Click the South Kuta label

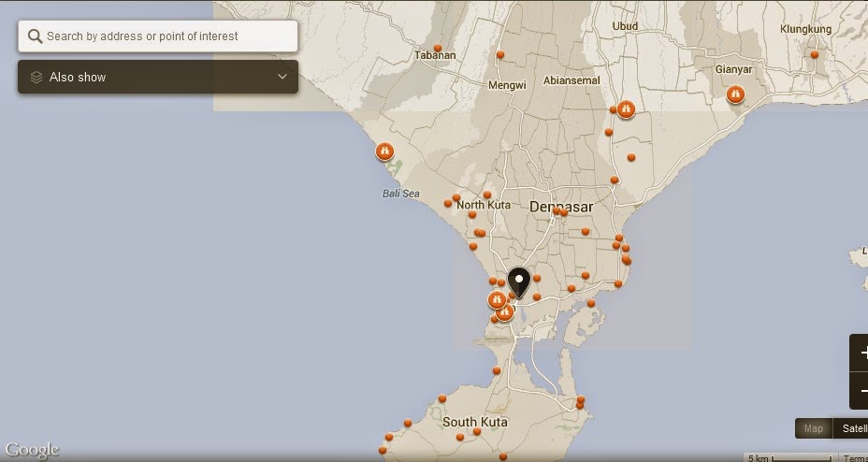(x=474, y=422)
